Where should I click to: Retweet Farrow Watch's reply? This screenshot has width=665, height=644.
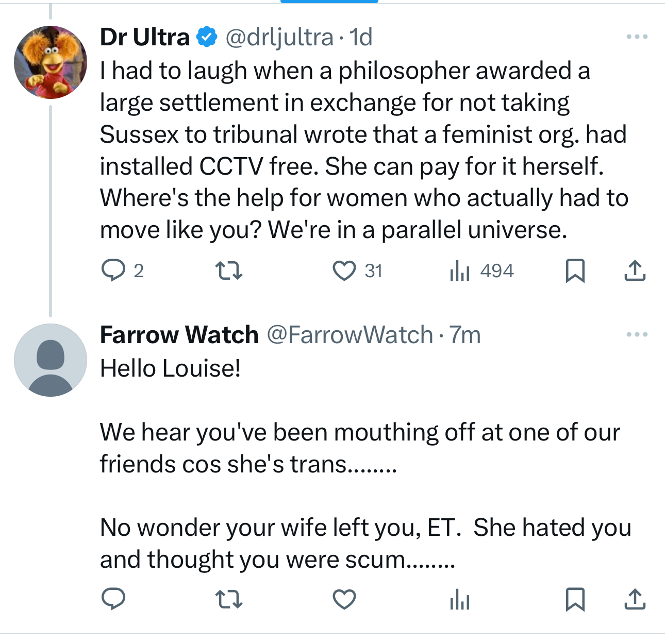[x=228, y=599]
